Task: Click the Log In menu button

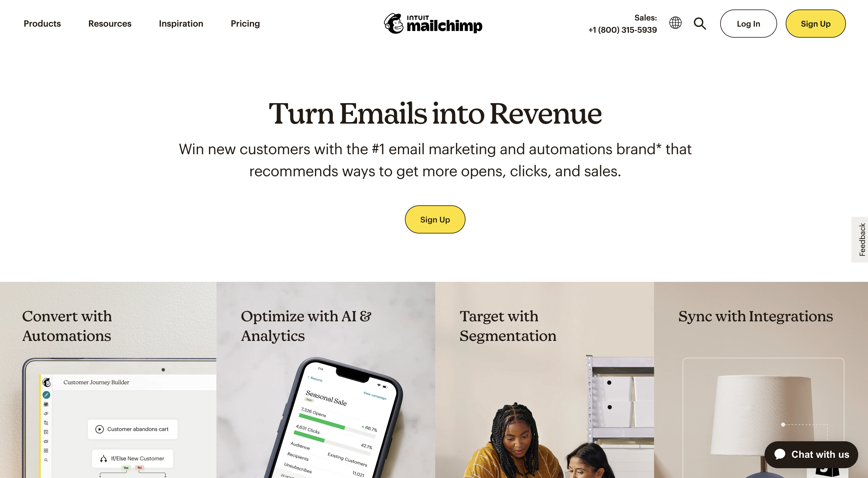Action: [x=748, y=24]
